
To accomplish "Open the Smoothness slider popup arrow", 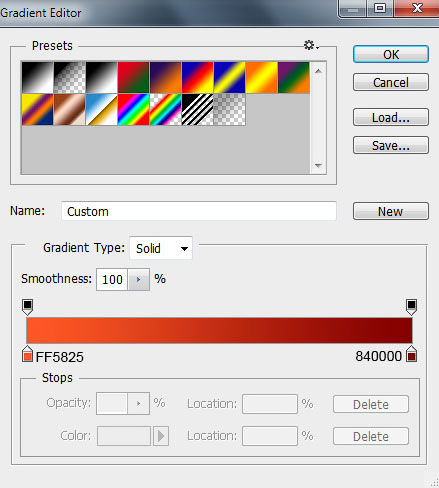I will (x=138, y=279).
